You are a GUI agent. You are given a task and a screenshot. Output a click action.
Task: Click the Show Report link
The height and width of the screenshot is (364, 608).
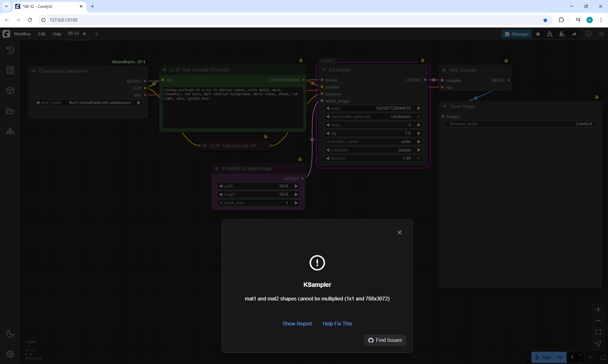[297, 324]
